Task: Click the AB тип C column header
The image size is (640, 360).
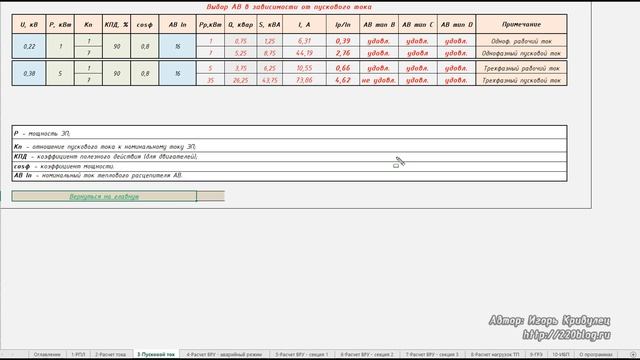Action: 418,24
